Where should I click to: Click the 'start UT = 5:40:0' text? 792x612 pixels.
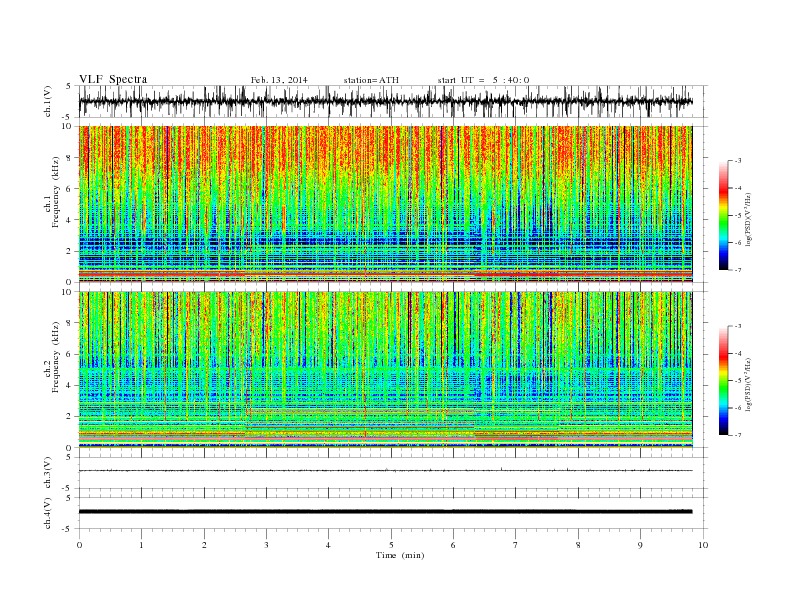(x=483, y=80)
